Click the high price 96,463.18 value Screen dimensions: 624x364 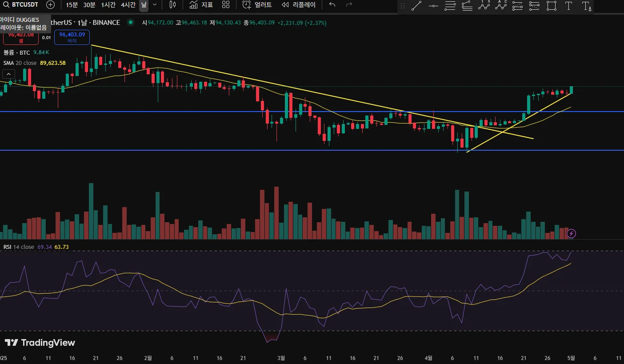click(194, 23)
